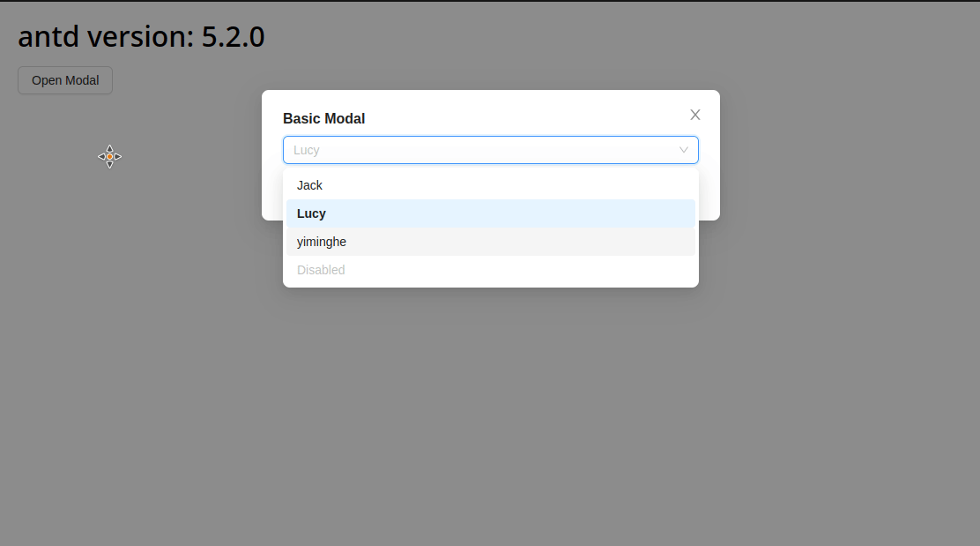Click the Basic Modal title text

(x=323, y=117)
